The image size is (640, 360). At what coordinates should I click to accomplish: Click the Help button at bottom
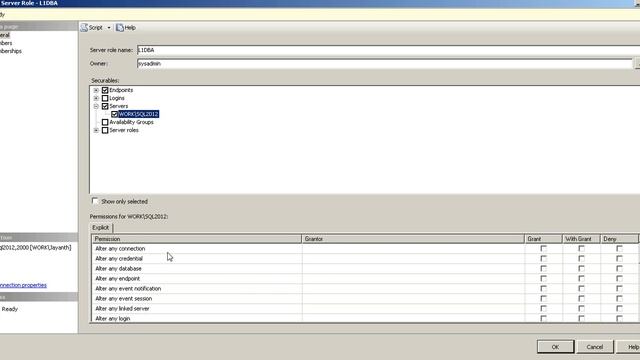tap(629, 347)
